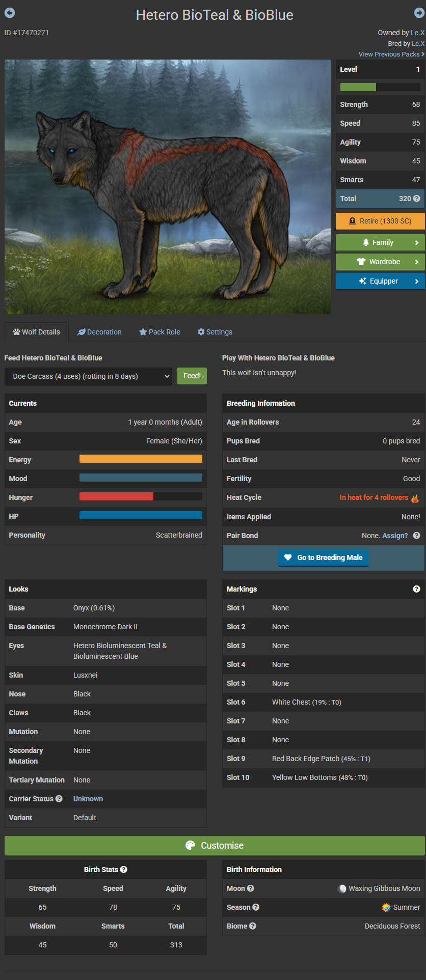Viewport: 426px width, 980px height.
Task: Click the Total stats help question icon
Action: click(416, 199)
